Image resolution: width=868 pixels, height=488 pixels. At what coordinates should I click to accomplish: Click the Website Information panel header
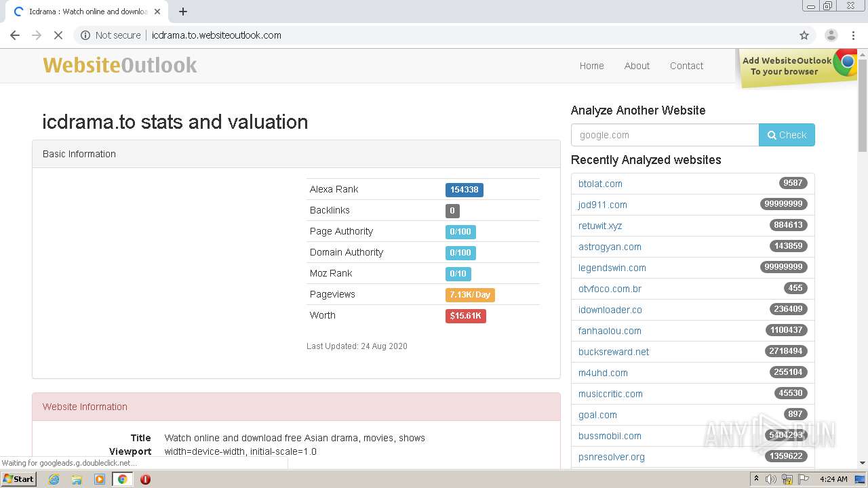pos(296,407)
